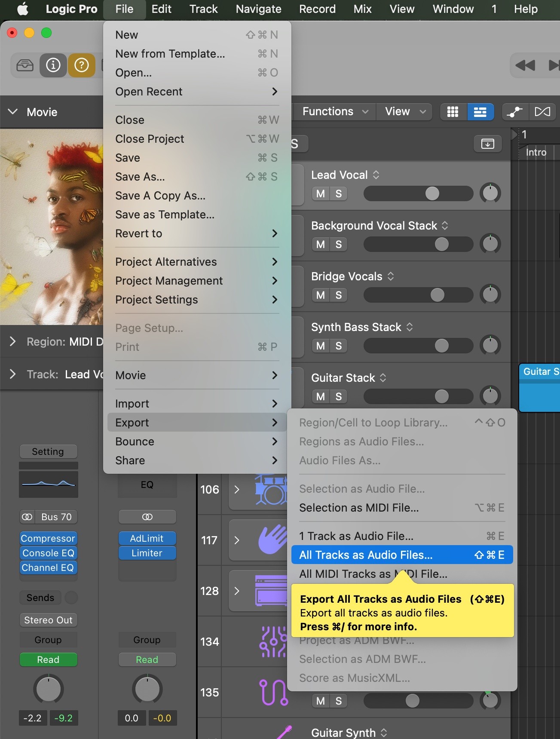Expand the Region: MIDI disclosure triangle
Screen dimensions: 560x739
tap(13, 341)
